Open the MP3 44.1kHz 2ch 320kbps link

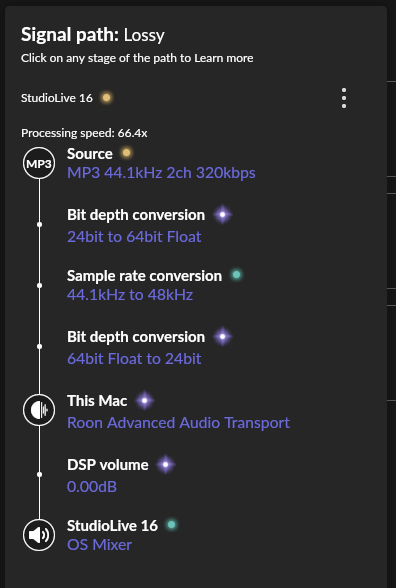click(x=161, y=173)
